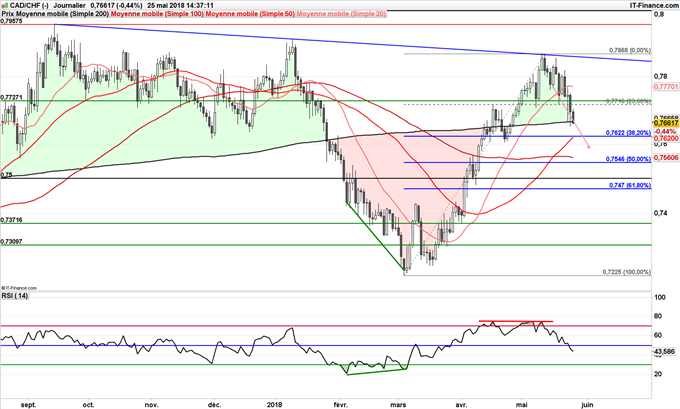Click the 0,7622 (38,20%) Fibonacci label
Screen dimensions: 680x409
click(628, 133)
